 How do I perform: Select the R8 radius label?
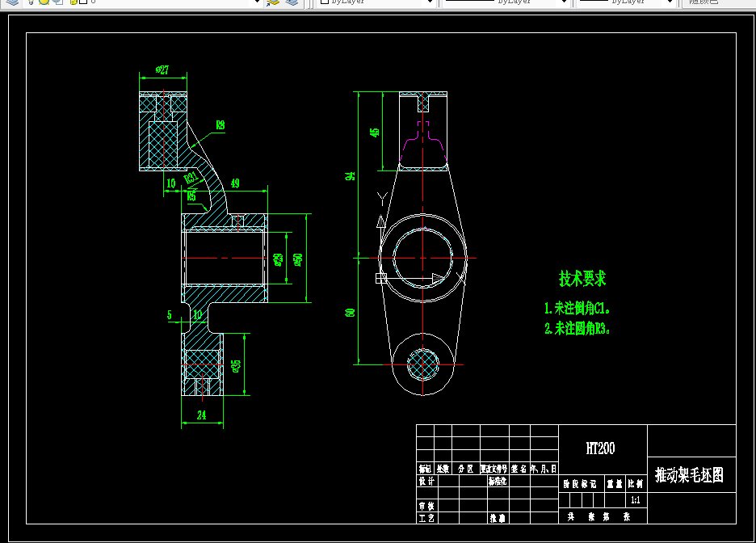pos(220,125)
